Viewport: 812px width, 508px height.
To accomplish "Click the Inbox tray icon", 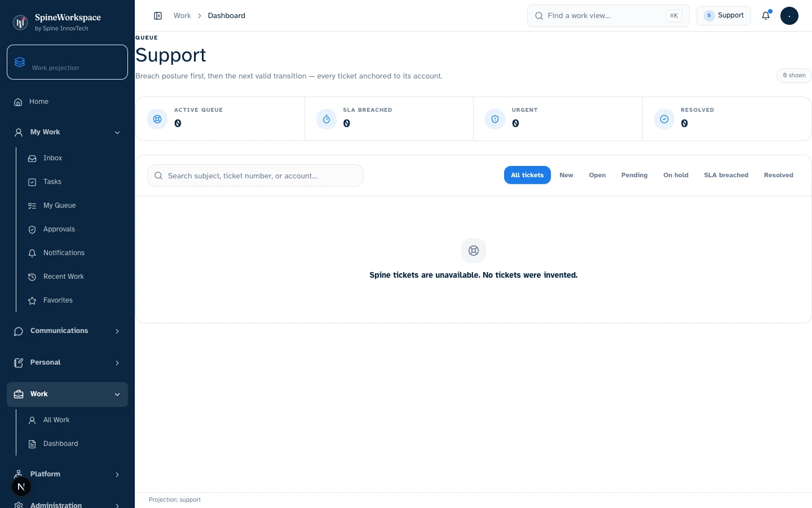I will tap(32, 159).
